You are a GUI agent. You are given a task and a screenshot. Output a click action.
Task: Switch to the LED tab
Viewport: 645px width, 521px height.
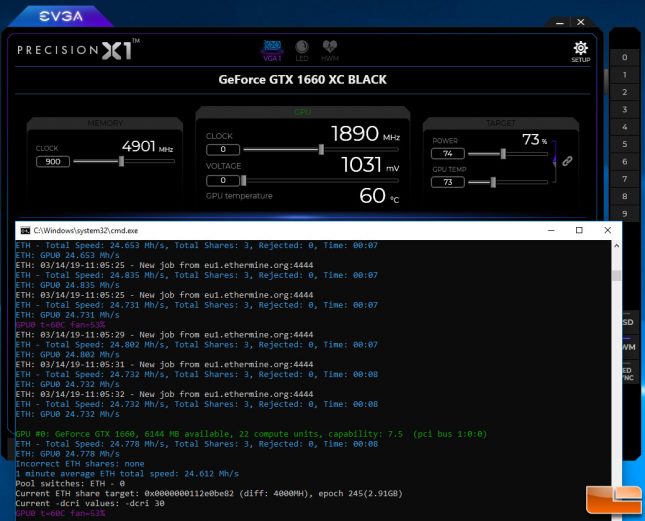tap(302, 51)
